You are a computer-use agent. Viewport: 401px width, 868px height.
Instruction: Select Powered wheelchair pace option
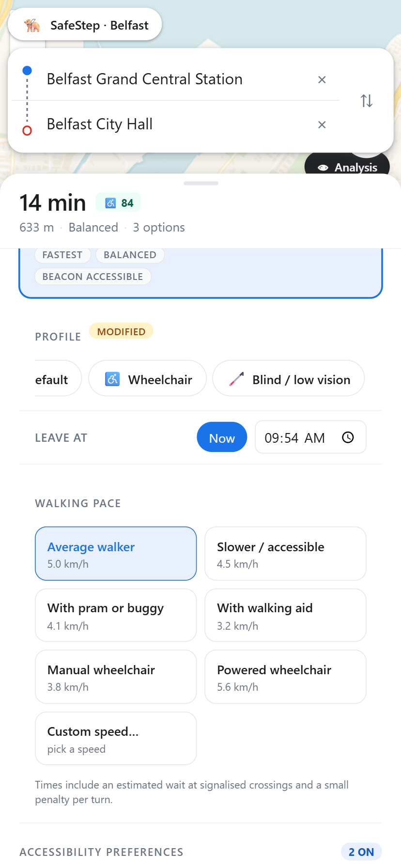click(285, 677)
